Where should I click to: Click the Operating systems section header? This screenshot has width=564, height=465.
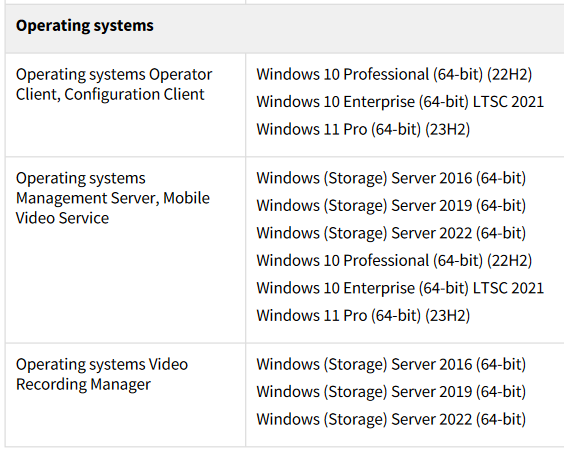click(x=85, y=26)
